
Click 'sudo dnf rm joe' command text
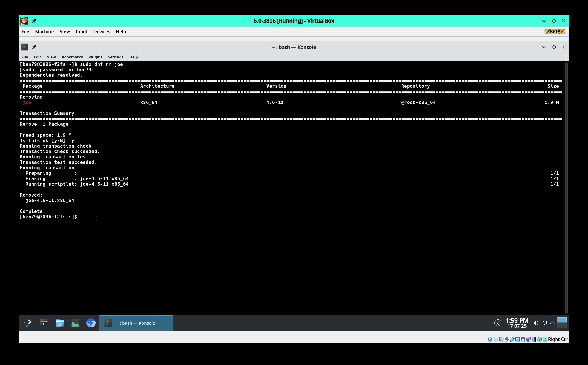click(x=102, y=64)
